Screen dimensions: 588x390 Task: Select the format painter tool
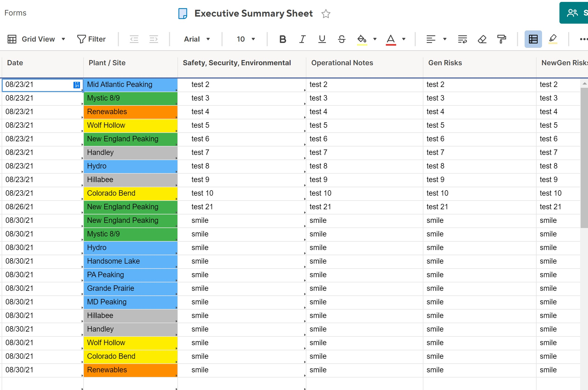(x=501, y=39)
